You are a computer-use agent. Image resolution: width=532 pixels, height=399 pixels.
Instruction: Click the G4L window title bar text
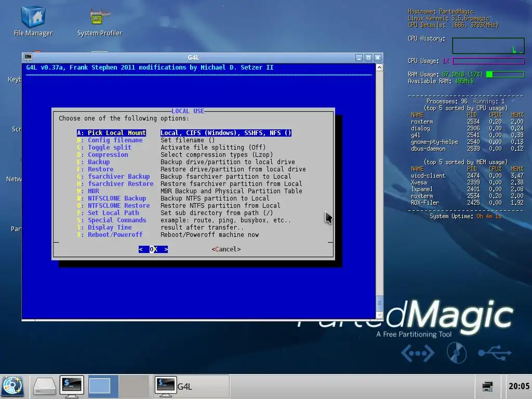193,57
